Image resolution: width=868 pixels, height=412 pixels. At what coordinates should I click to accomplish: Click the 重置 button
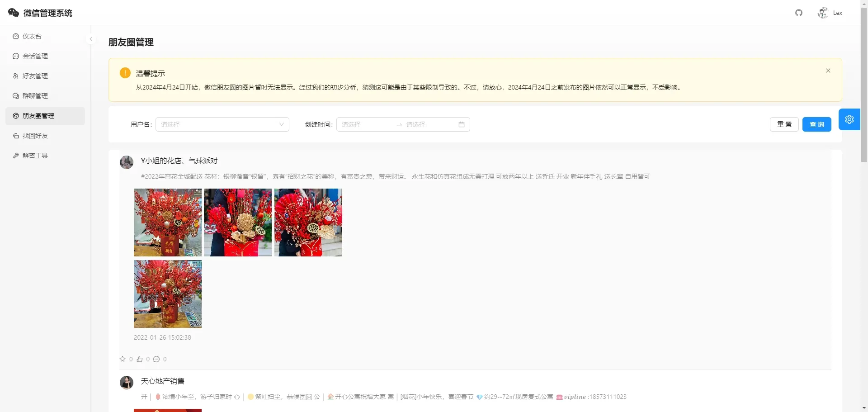[784, 124]
